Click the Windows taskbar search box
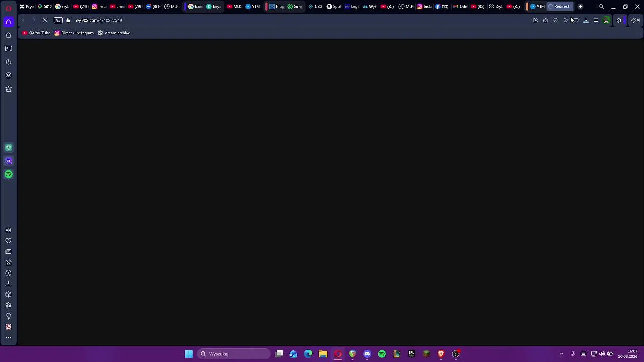 click(234, 354)
